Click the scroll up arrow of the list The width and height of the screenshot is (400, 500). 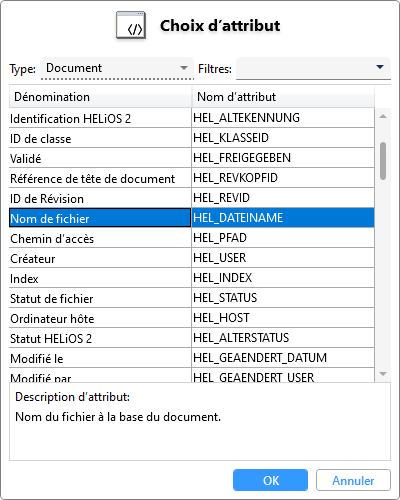[x=383, y=116]
